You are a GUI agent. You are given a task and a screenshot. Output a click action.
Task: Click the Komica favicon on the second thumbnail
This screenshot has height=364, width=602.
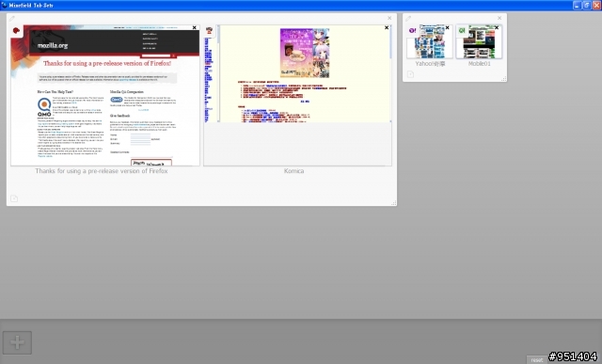(209, 31)
